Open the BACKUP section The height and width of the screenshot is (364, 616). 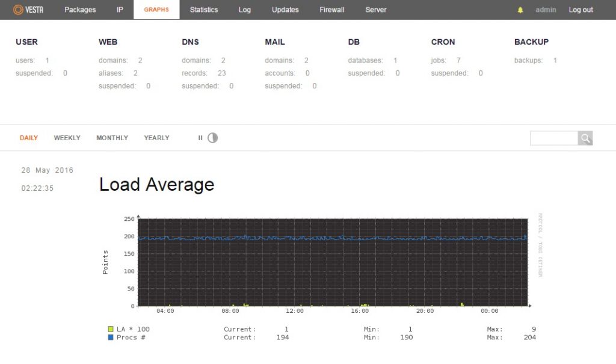click(532, 42)
